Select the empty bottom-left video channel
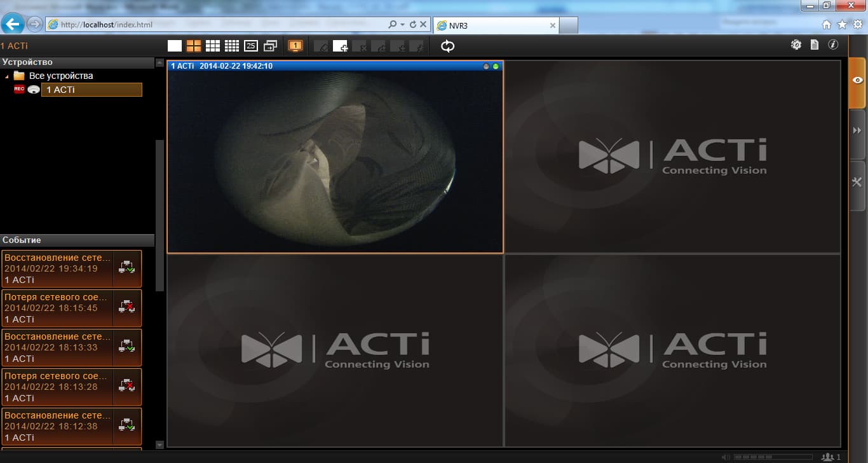Image resolution: width=868 pixels, height=463 pixels. pos(335,350)
